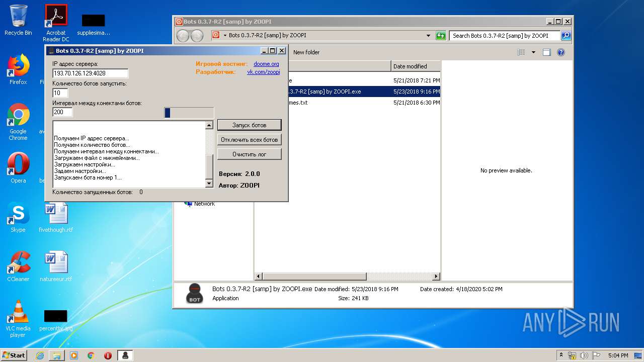The height and width of the screenshot is (362, 644).
Task: Open natureeur.rtf document icon
Action: (56, 266)
